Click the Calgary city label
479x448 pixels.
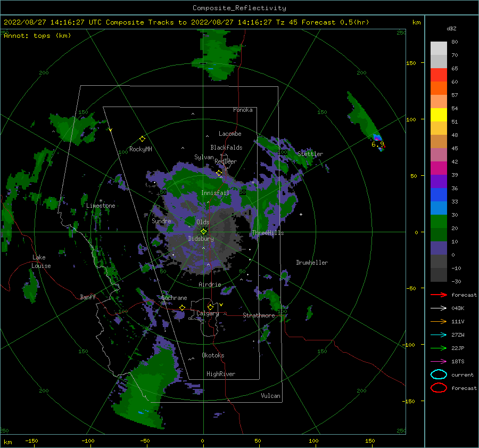[x=208, y=313]
